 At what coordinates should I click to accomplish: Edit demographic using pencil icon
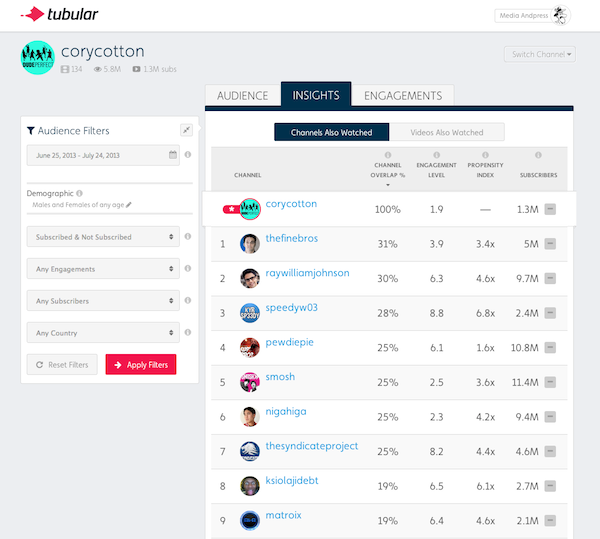[x=129, y=205]
